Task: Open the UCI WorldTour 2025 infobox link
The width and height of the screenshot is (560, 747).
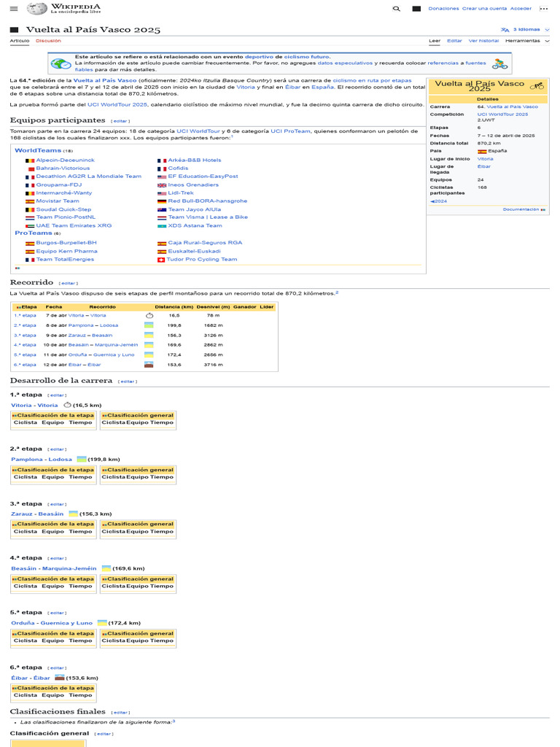Action: (x=502, y=115)
